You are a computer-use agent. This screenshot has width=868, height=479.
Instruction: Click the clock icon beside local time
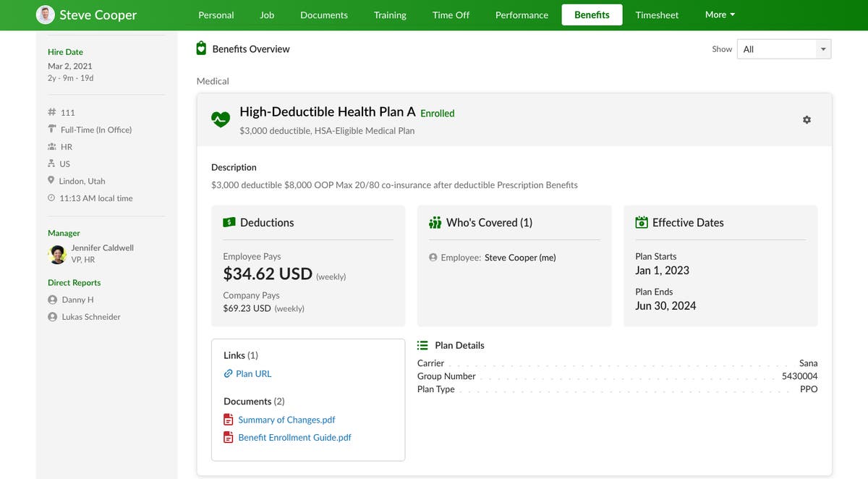click(52, 198)
